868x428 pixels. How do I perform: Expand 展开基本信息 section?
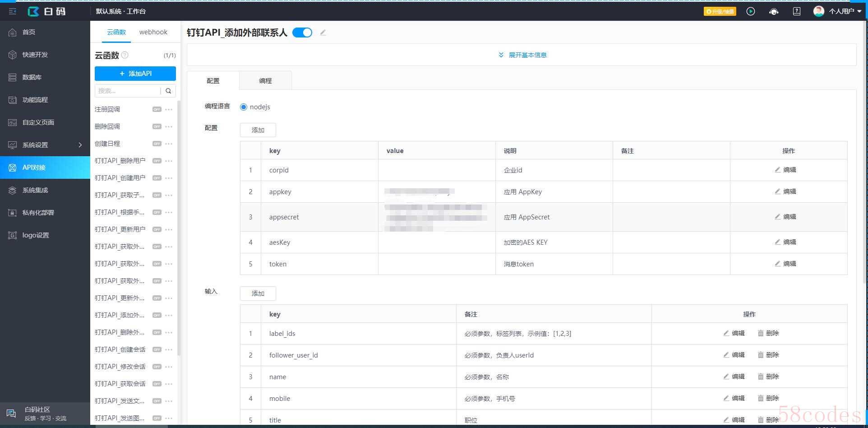pos(522,55)
